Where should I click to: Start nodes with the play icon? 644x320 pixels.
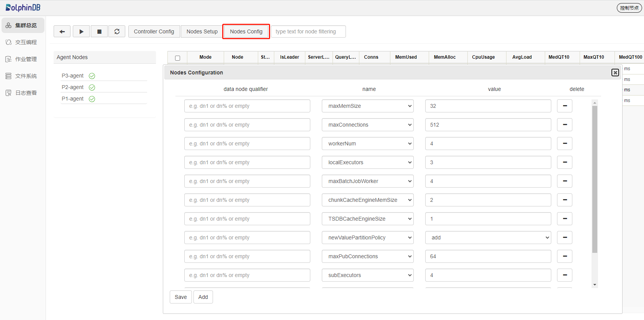pos(81,31)
